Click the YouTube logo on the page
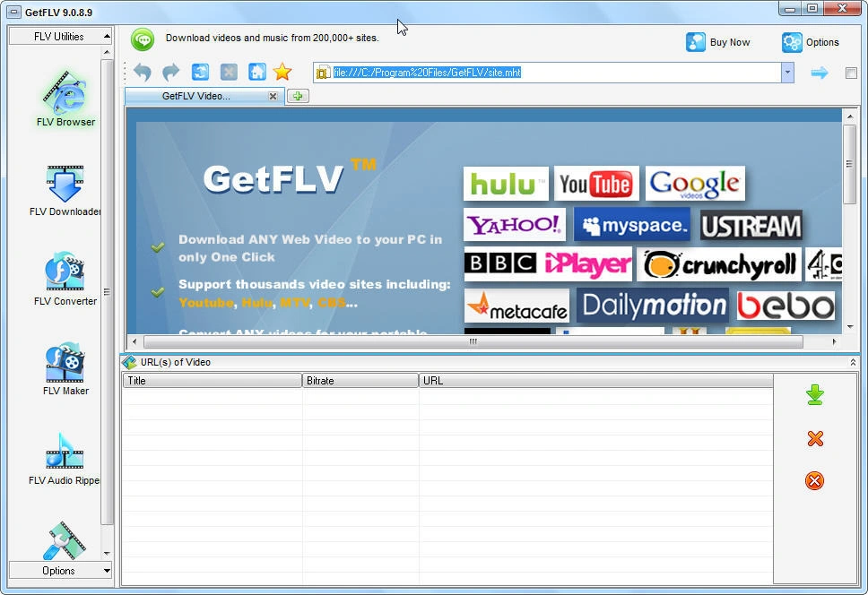Screen dimensions: 868x595 tap(596, 183)
